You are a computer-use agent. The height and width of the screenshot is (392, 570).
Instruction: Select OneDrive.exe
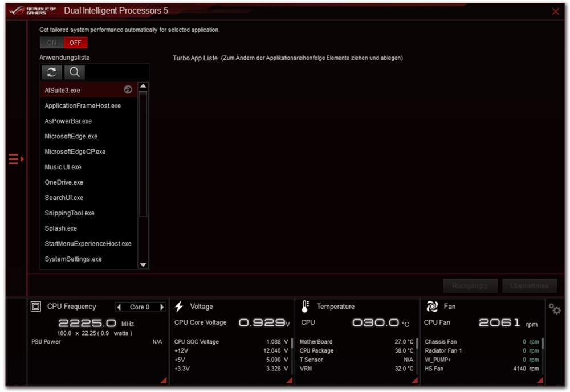89,182
